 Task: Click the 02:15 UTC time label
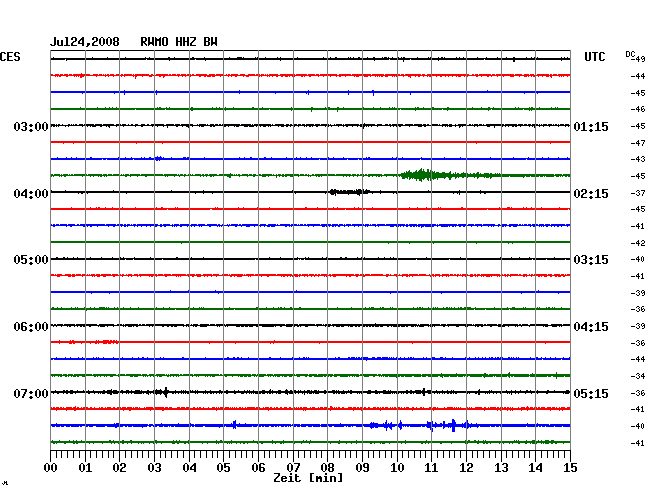pos(591,194)
